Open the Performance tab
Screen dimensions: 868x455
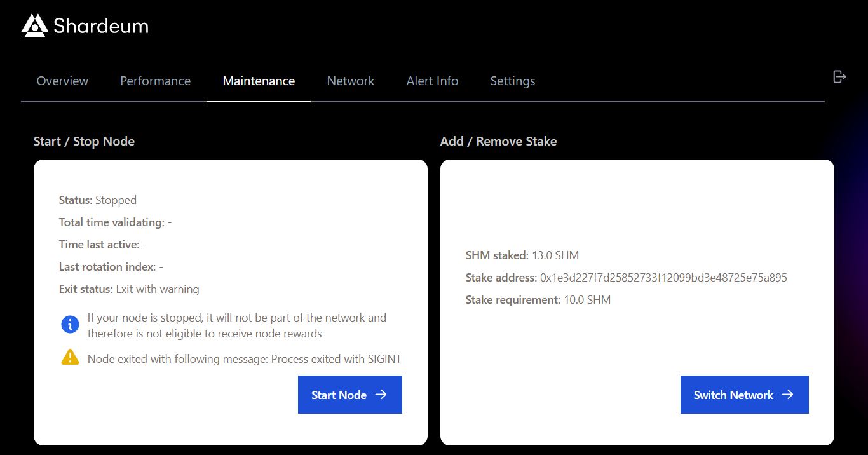[x=155, y=81]
